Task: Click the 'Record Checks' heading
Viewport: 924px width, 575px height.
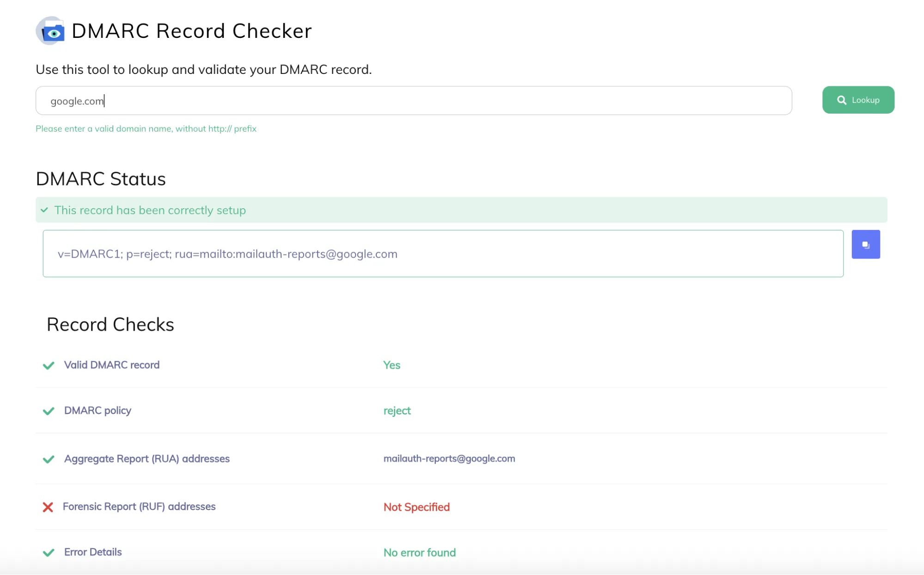Action: click(x=110, y=324)
